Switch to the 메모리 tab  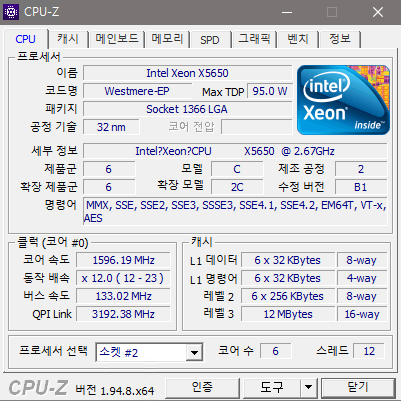pos(167,39)
